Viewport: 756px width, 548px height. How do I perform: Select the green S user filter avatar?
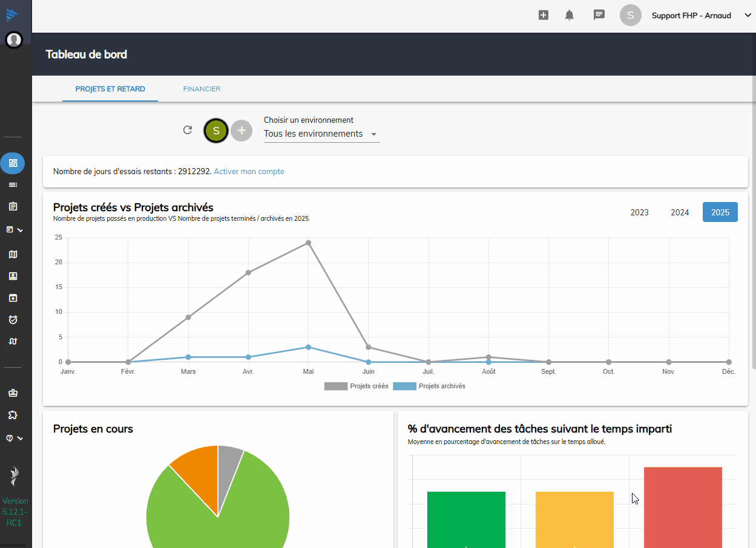(x=216, y=131)
